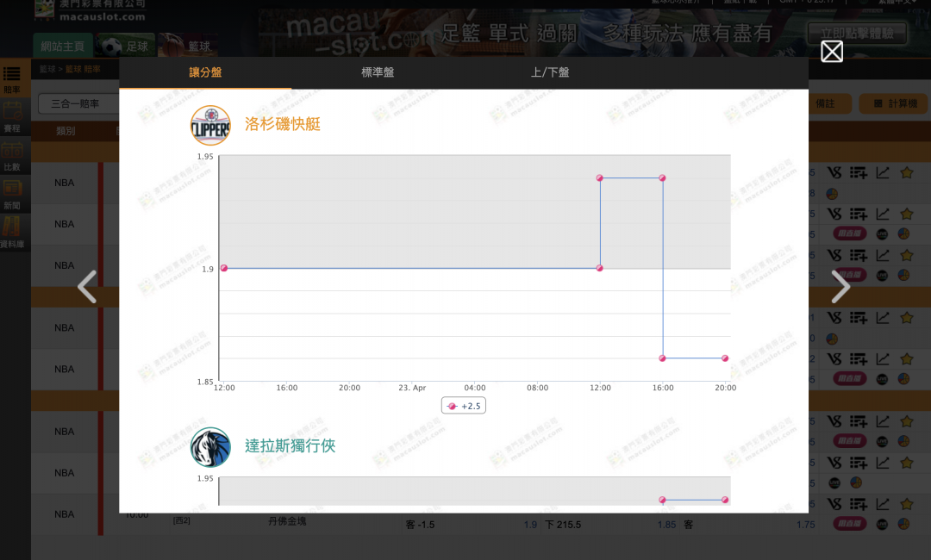
Task: Switch to the 標準盤 tab
Action: [378, 72]
